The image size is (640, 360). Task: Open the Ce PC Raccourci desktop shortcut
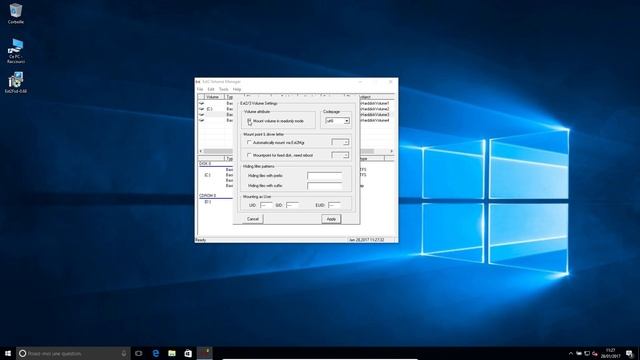(16, 51)
